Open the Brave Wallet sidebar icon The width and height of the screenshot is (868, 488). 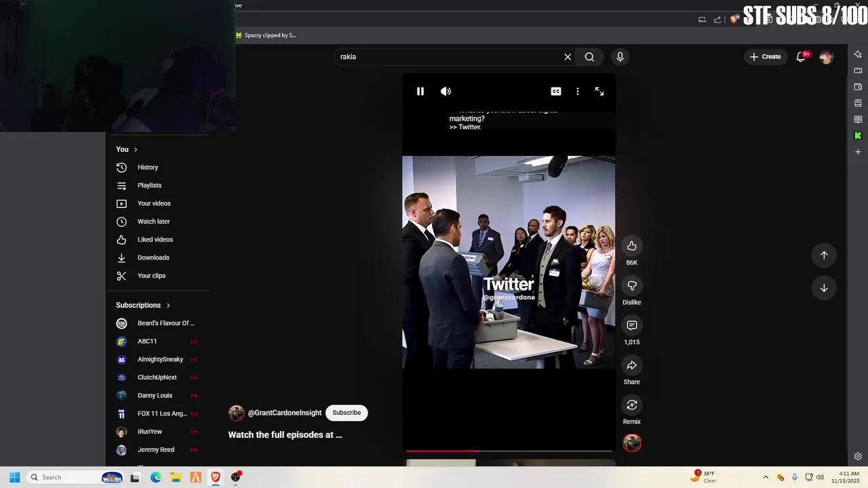pyautogui.click(x=858, y=87)
